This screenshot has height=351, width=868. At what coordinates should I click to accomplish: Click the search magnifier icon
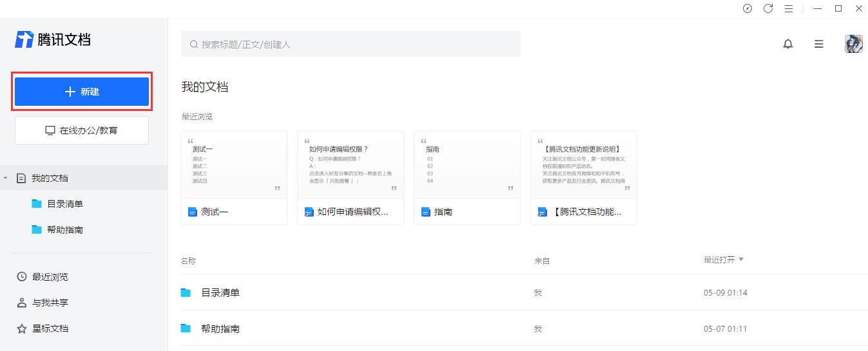[193, 45]
